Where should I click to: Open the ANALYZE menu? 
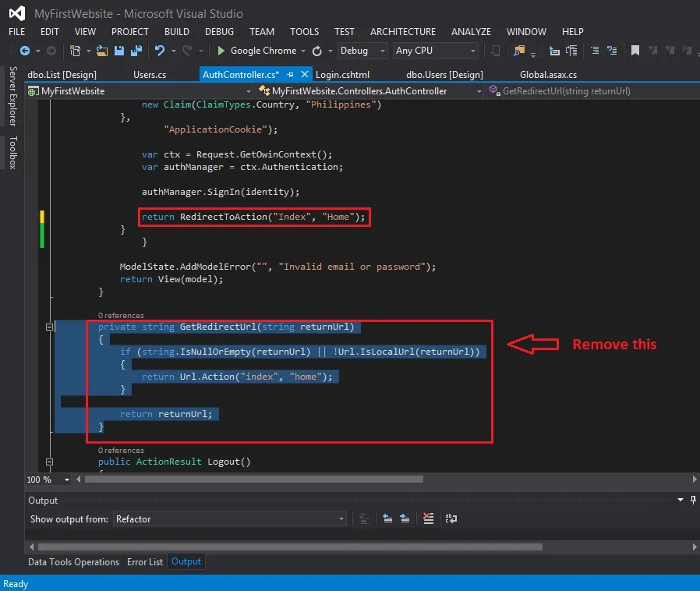[x=471, y=32]
